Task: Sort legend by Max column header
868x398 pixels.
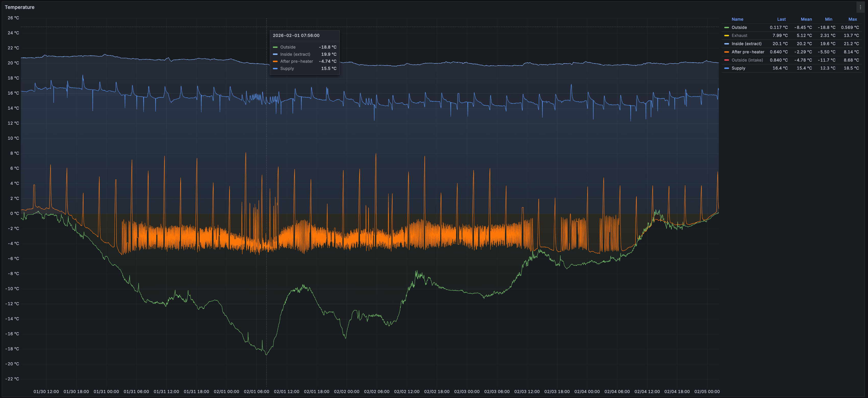Action: point(852,19)
